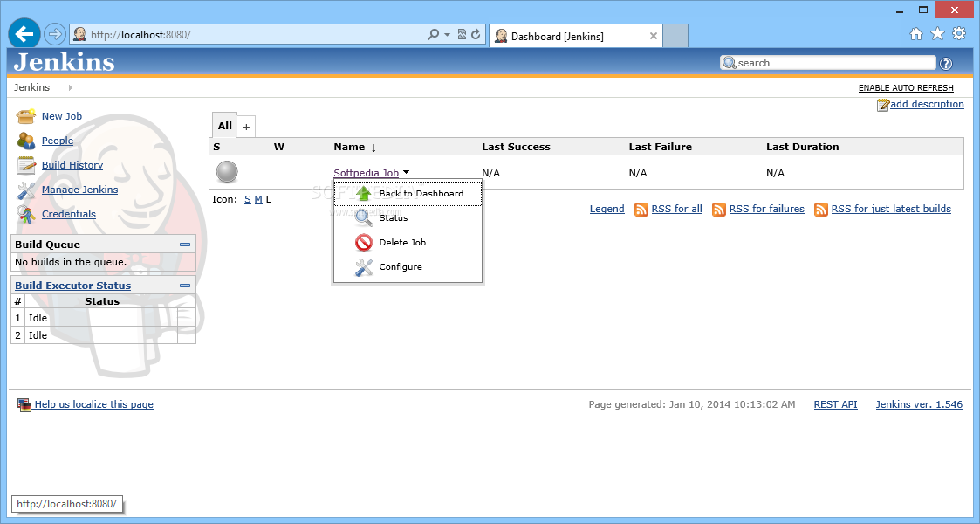Click the Jenkins breadcrumb text
Image resolution: width=980 pixels, height=524 pixels.
tap(32, 87)
